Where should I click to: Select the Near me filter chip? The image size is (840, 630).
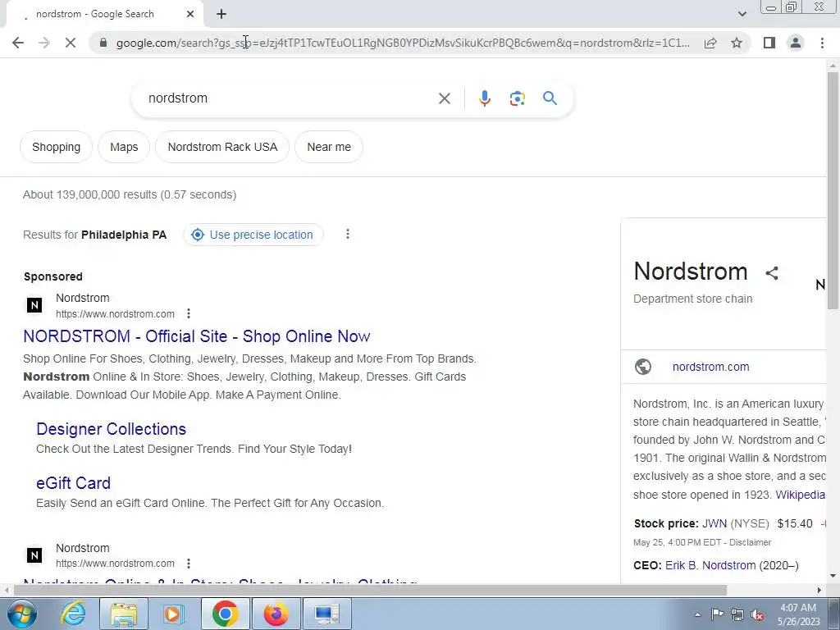tap(329, 147)
